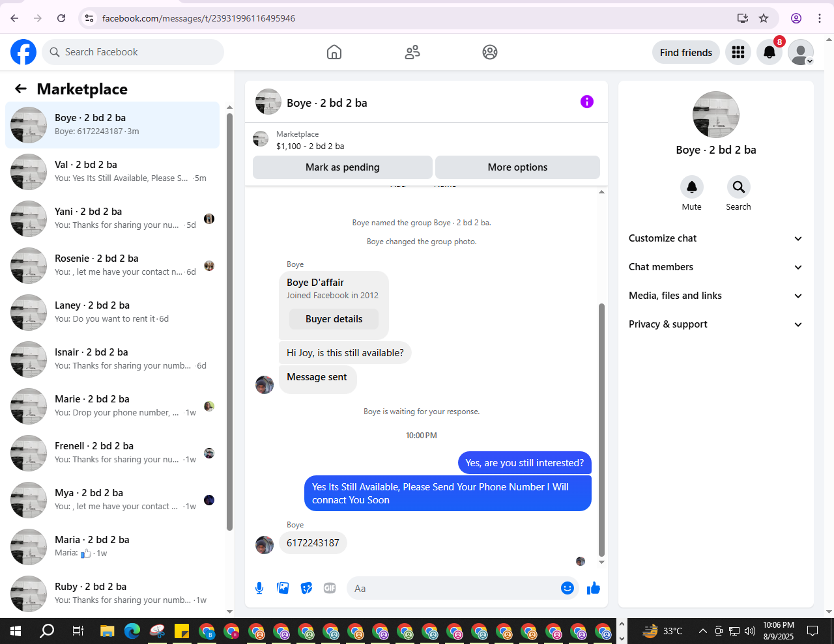Choose a sticker with the sticker icon

tap(306, 589)
